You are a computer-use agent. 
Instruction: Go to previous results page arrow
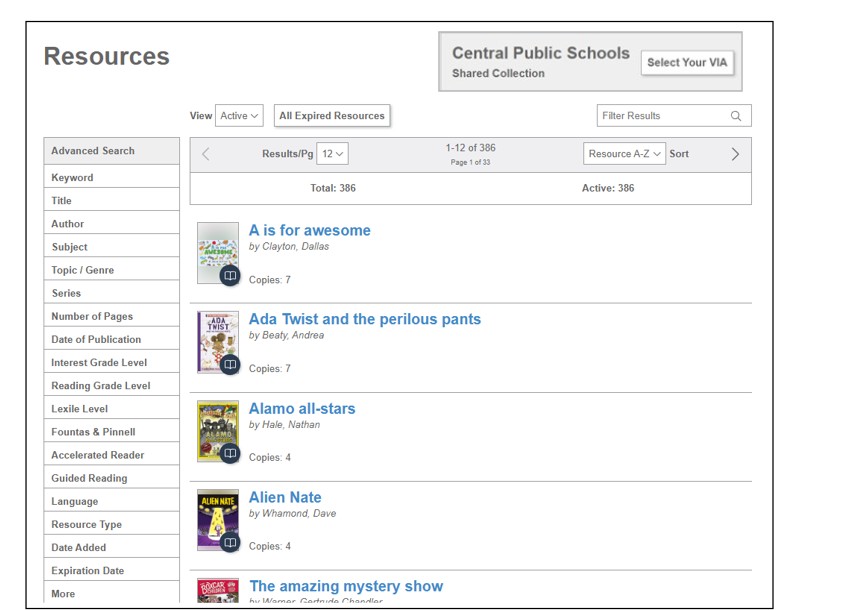206,154
